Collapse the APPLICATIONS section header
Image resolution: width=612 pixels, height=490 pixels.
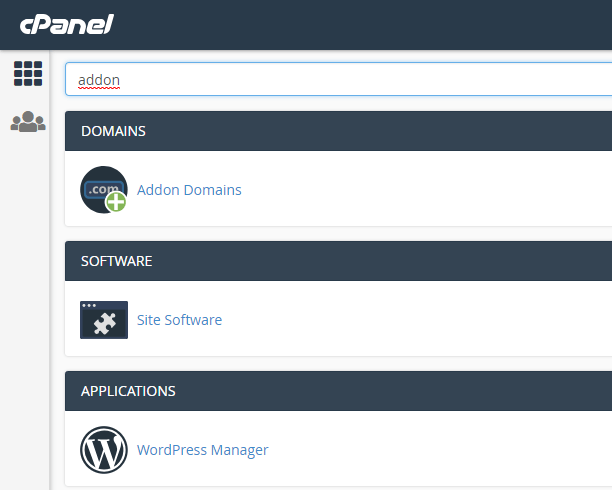click(340, 391)
